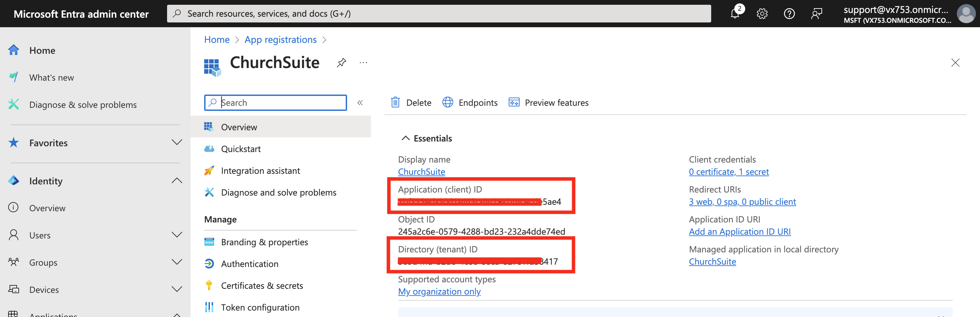This screenshot has width=980, height=317.
Task: Click My organization only link
Action: (x=439, y=291)
